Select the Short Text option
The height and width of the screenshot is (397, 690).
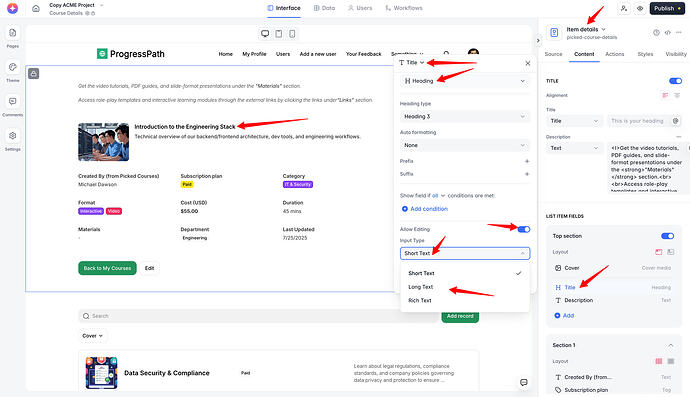465,273
